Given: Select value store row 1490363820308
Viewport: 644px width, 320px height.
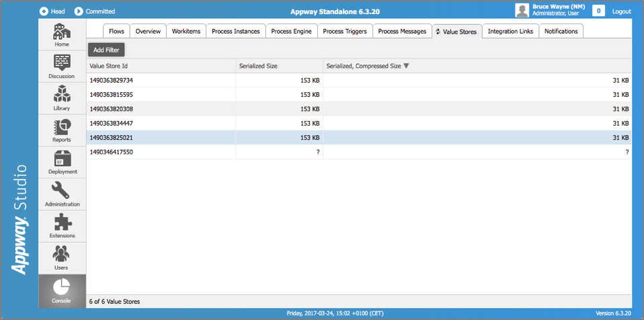Looking at the screenshot, I should click(359, 109).
